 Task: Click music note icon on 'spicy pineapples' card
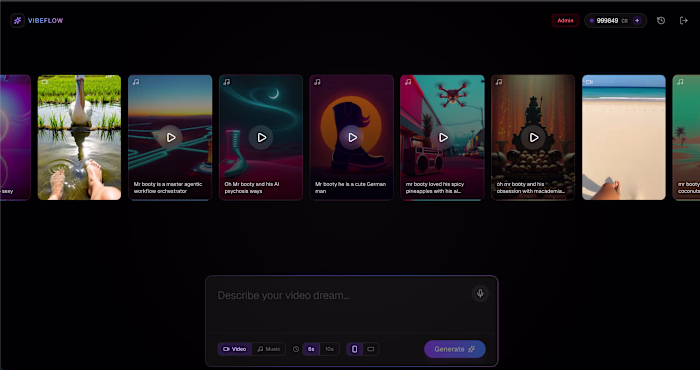408,82
